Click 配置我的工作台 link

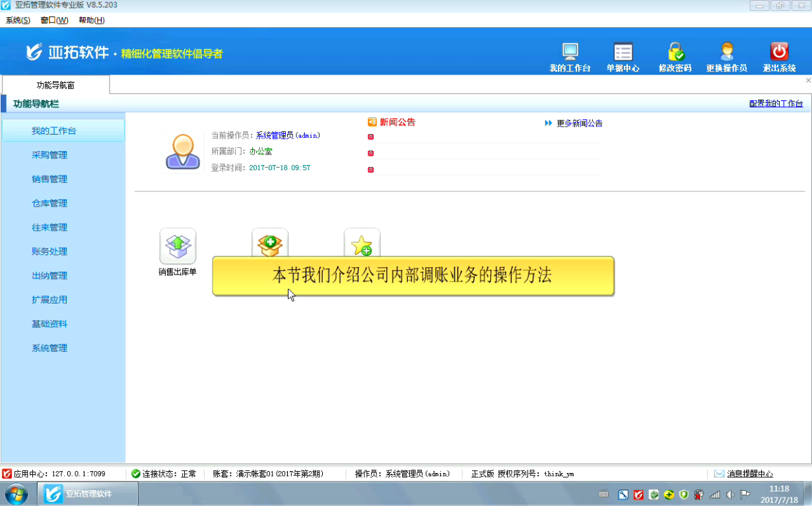776,104
